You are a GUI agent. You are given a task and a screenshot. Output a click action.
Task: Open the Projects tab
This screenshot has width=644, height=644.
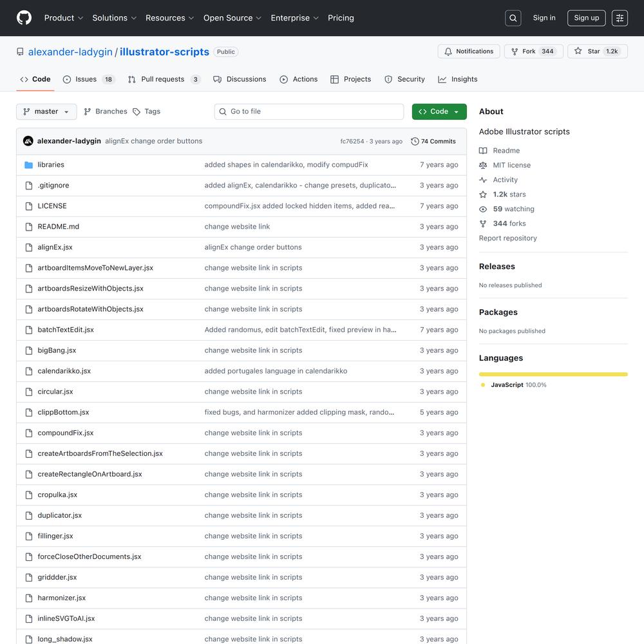point(351,79)
